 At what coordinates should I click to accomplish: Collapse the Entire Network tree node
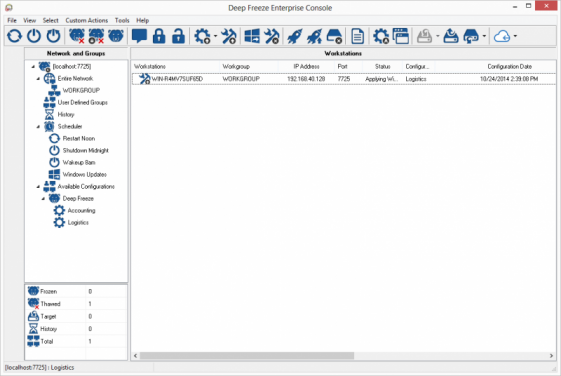pyautogui.click(x=38, y=79)
